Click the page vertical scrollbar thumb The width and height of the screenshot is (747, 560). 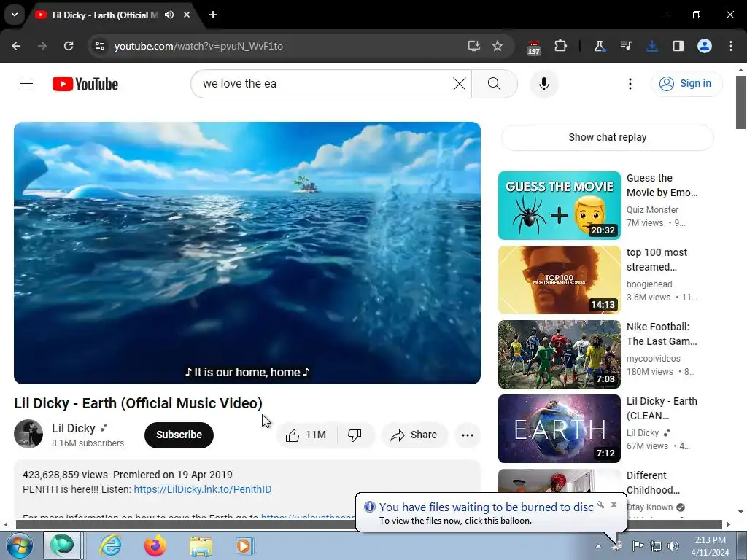[x=740, y=102]
